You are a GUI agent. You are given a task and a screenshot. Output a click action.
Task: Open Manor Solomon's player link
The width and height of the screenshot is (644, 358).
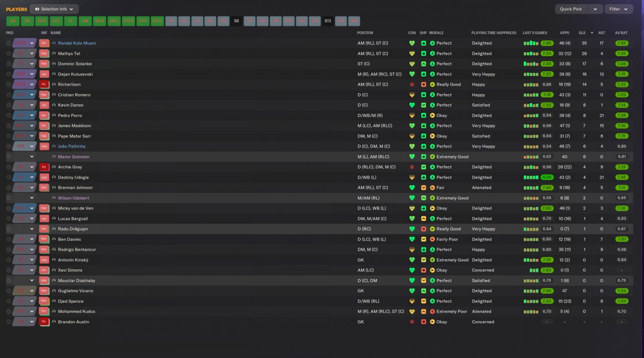73,157
